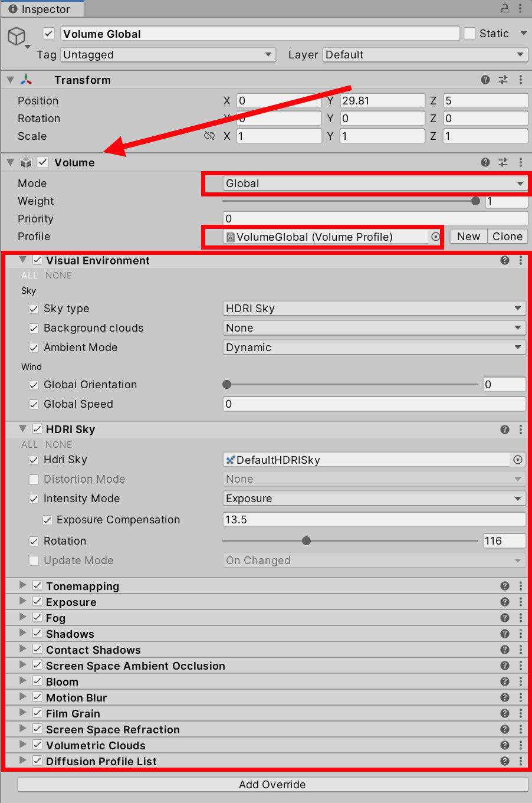This screenshot has height=803, width=532.
Task: Open Transform component more-options menu
Action: point(521,80)
